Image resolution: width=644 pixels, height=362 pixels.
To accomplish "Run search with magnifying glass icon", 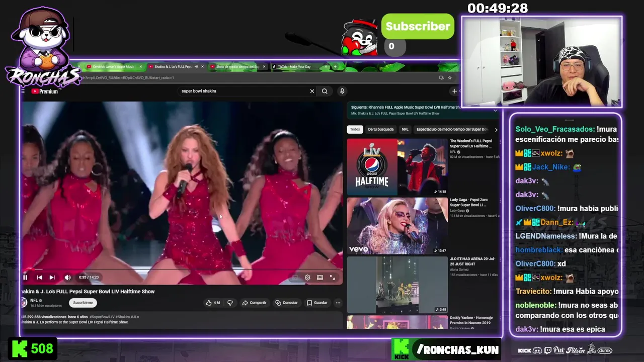I will pos(325,91).
